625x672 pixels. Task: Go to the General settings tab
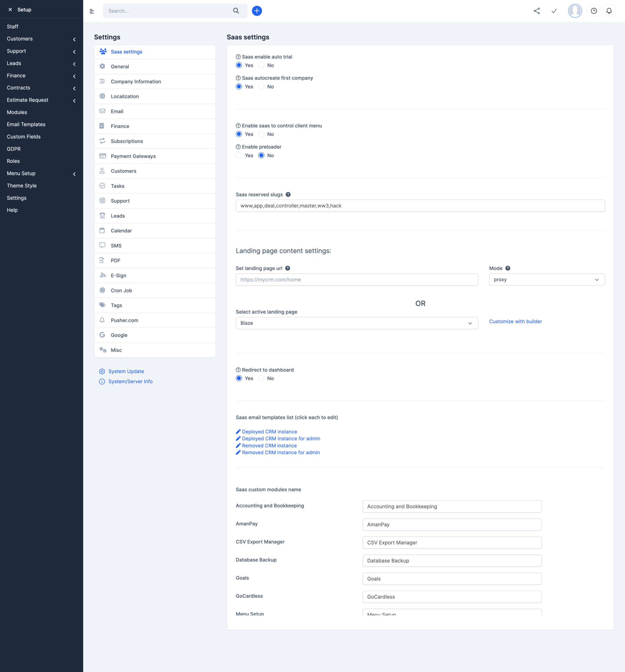pyautogui.click(x=120, y=66)
